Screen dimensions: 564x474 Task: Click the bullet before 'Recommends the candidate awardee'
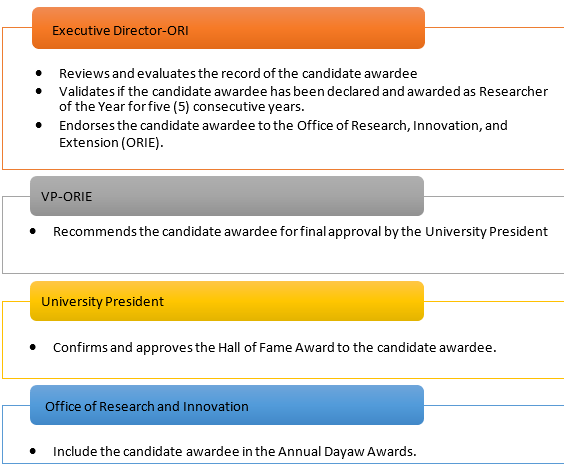[33, 231]
